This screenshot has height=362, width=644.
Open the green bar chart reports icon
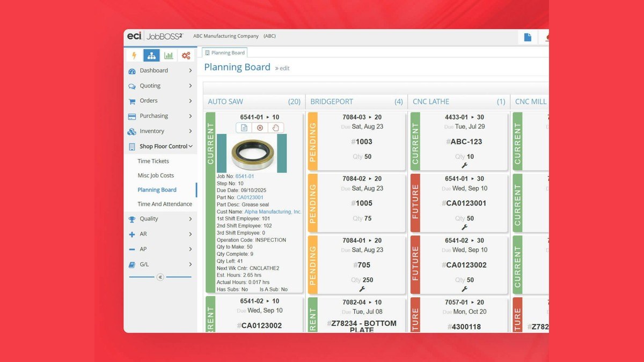(x=169, y=55)
